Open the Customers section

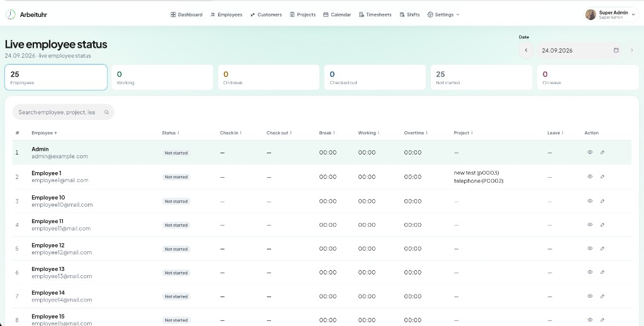pos(266,14)
